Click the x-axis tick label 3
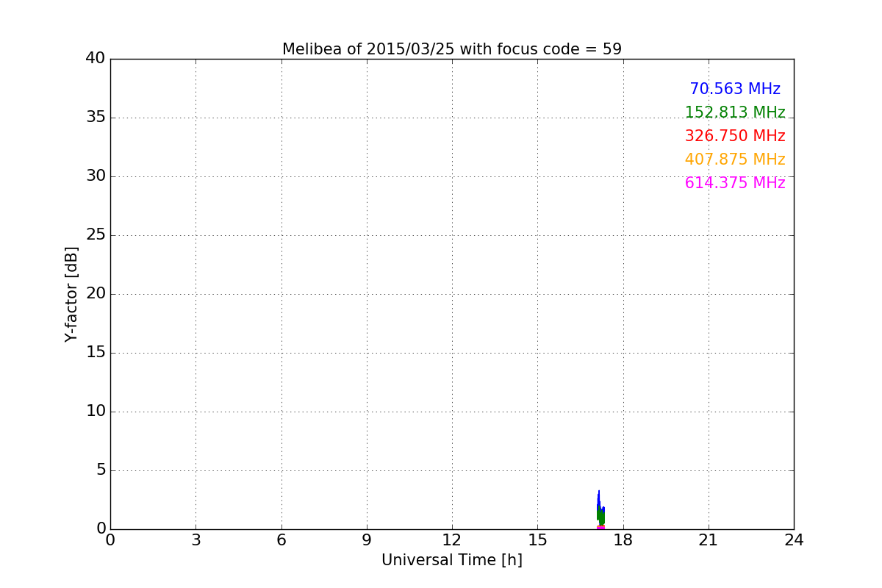Image resolution: width=882 pixels, height=588 pixels. pos(196,540)
